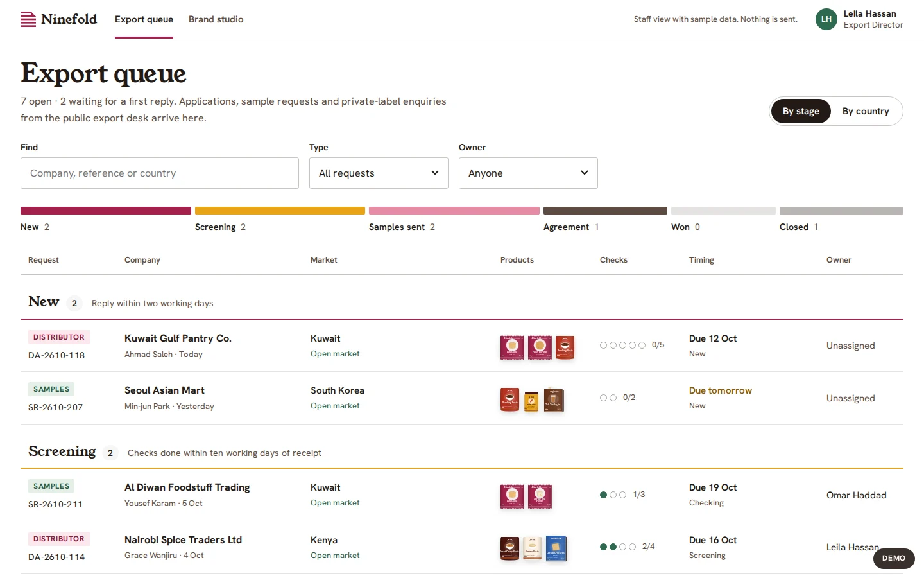This screenshot has width=924, height=578.
Task: Click the Omar Haddad owner cell
Action: [857, 495]
